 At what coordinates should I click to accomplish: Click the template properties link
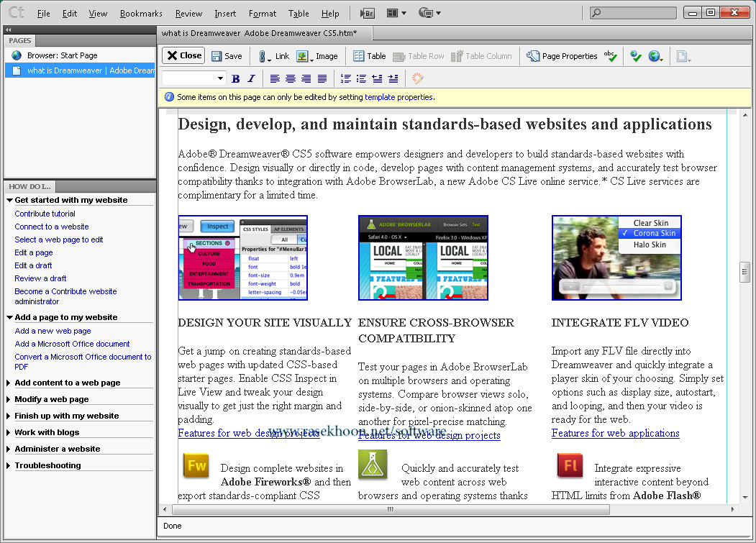pyautogui.click(x=399, y=97)
